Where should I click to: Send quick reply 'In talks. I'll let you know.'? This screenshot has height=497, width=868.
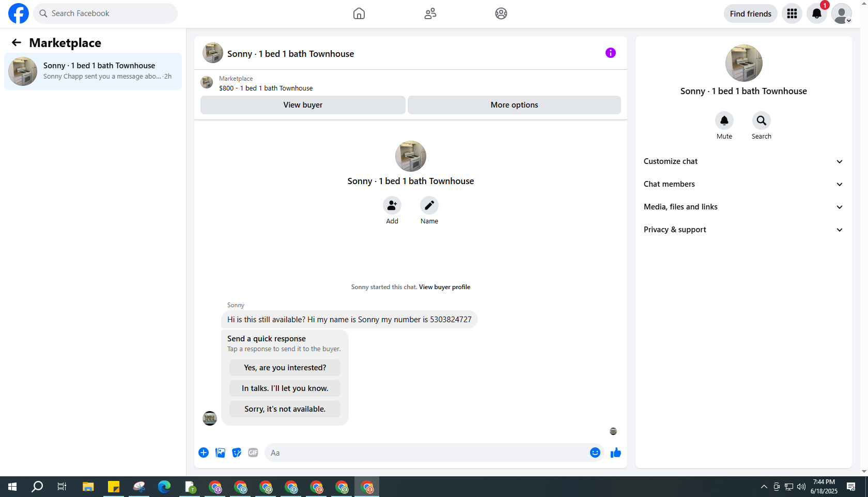point(285,388)
